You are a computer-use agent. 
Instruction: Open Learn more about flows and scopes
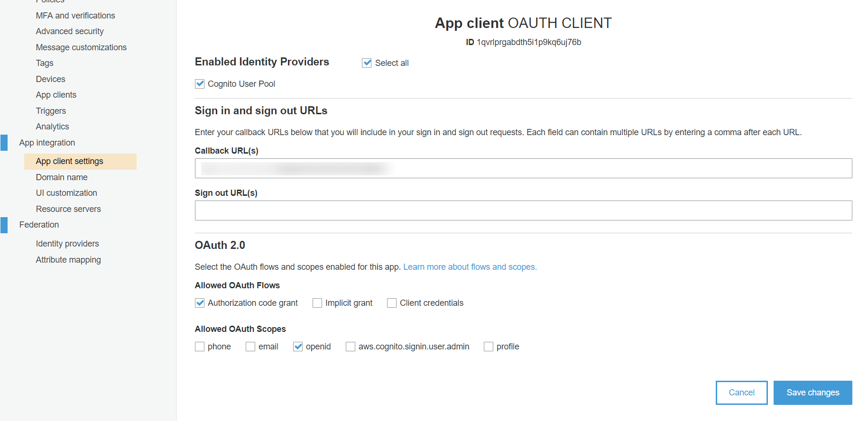[470, 267]
